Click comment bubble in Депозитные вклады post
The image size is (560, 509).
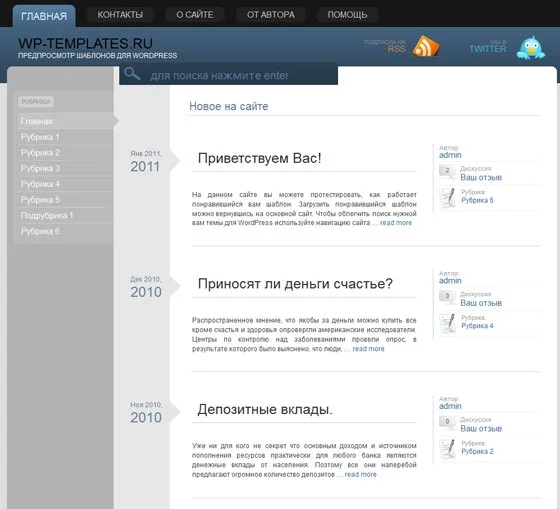tap(447, 422)
